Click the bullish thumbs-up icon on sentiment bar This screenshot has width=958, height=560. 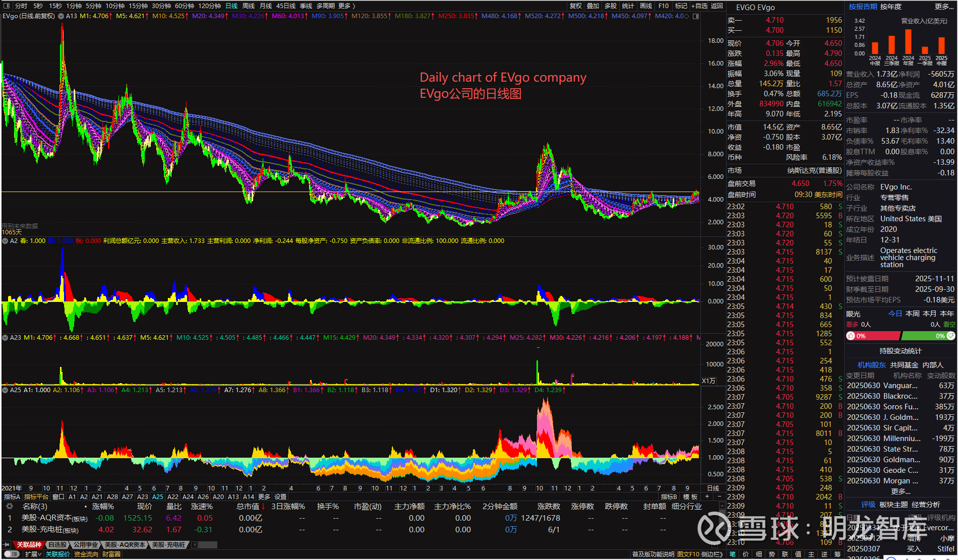pyautogui.click(x=851, y=336)
